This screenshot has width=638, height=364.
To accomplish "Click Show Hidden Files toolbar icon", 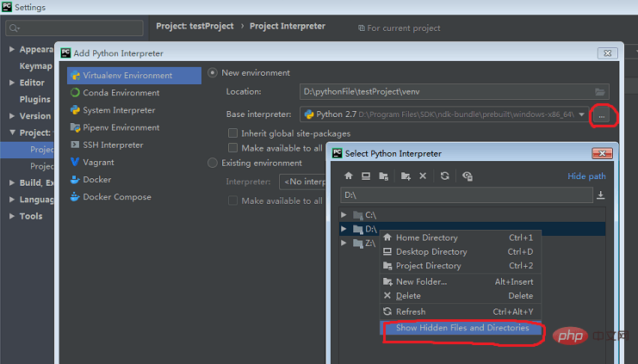I will [x=468, y=176].
